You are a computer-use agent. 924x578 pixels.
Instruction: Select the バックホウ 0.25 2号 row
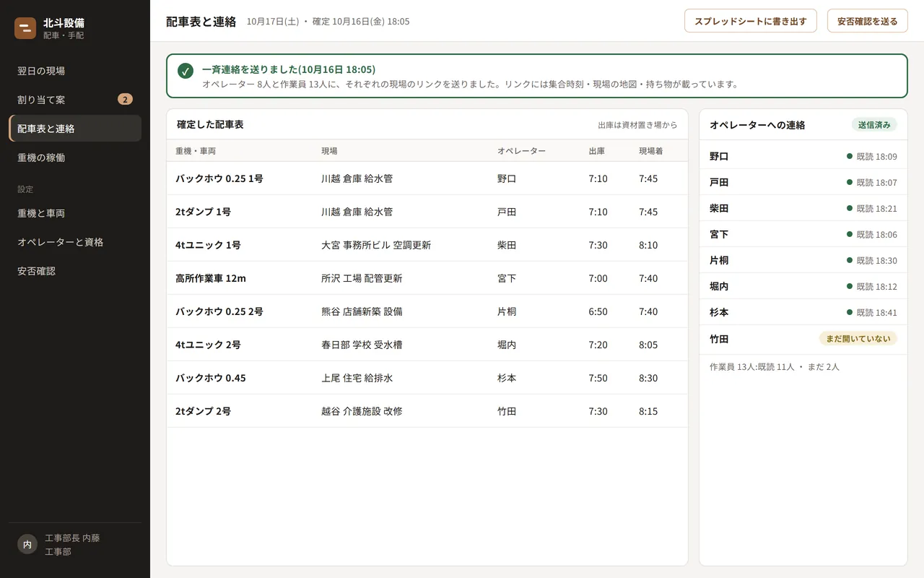point(427,311)
